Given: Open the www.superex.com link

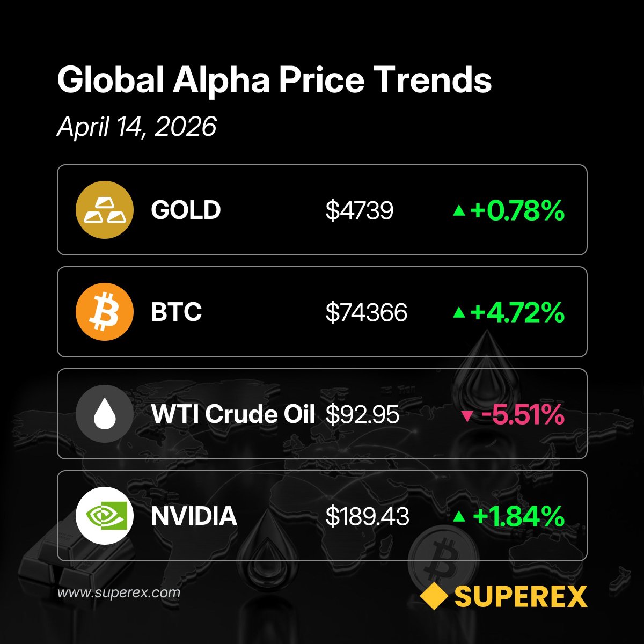Looking at the screenshot, I should tap(119, 593).
